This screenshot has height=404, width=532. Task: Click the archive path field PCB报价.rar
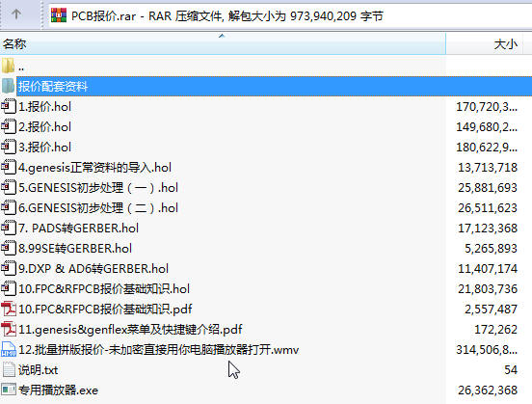coord(290,15)
